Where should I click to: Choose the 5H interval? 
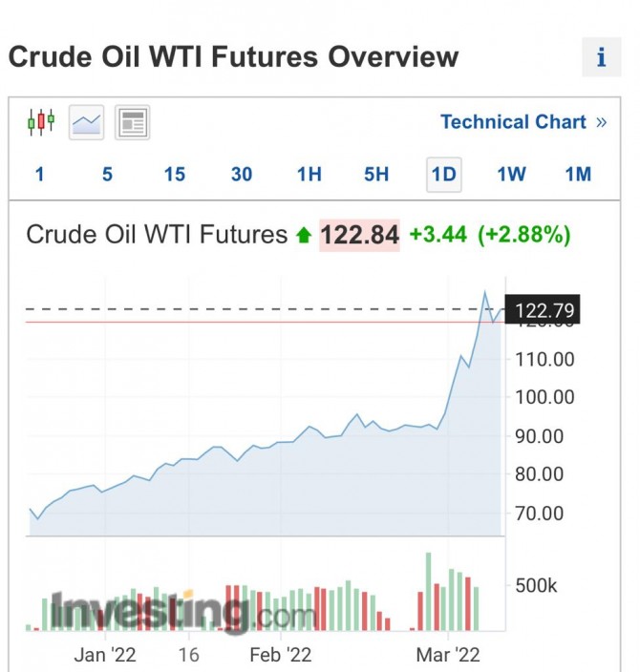click(376, 175)
